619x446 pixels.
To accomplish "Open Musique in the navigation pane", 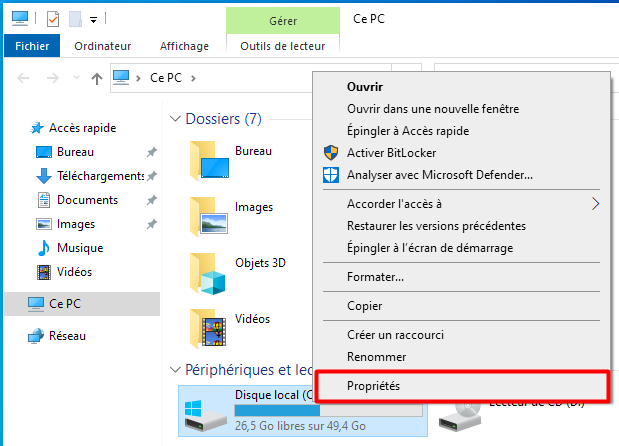I will (80, 248).
